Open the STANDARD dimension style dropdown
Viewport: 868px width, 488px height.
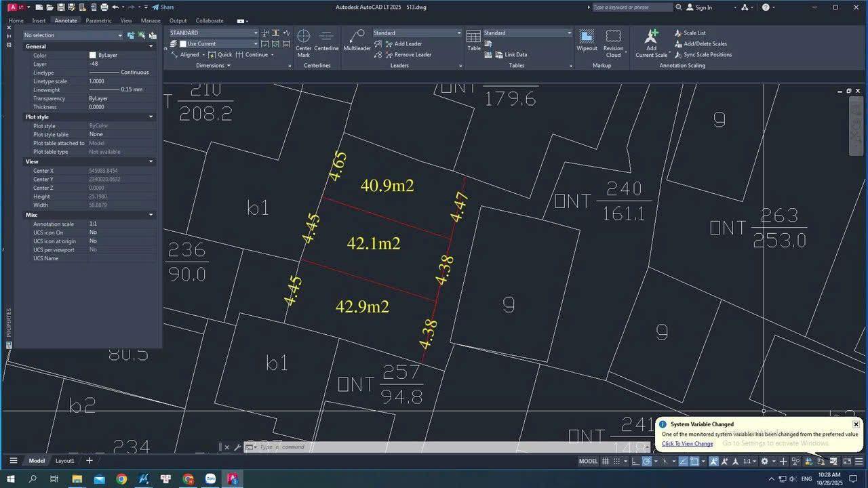click(256, 33)
